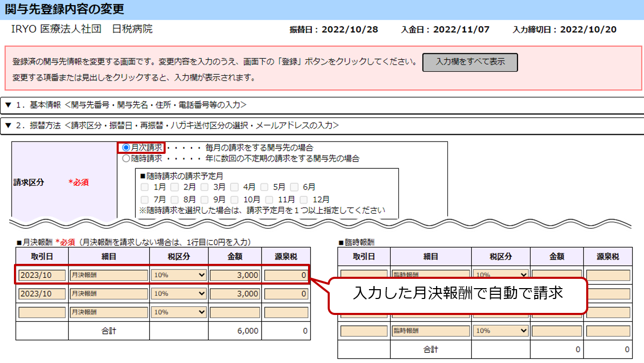Check the 1月 checkbox
644x363 pixels.
tap(146, 187)
